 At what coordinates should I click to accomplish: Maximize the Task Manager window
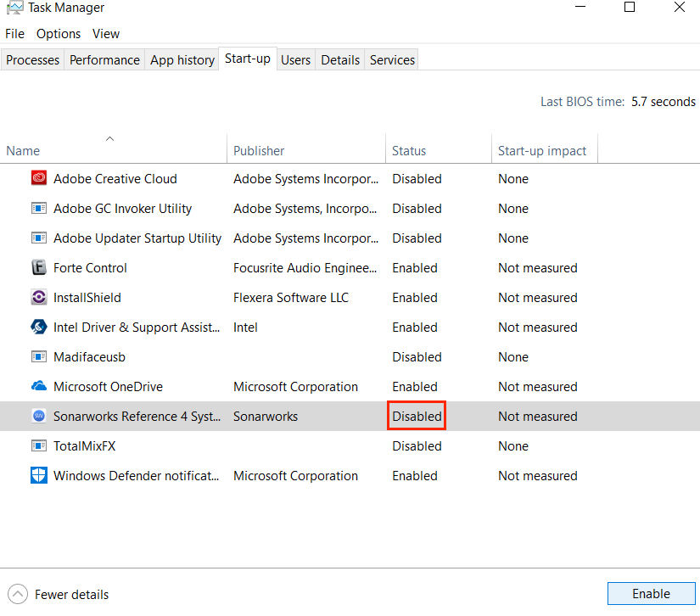click(x=630, y=7)
